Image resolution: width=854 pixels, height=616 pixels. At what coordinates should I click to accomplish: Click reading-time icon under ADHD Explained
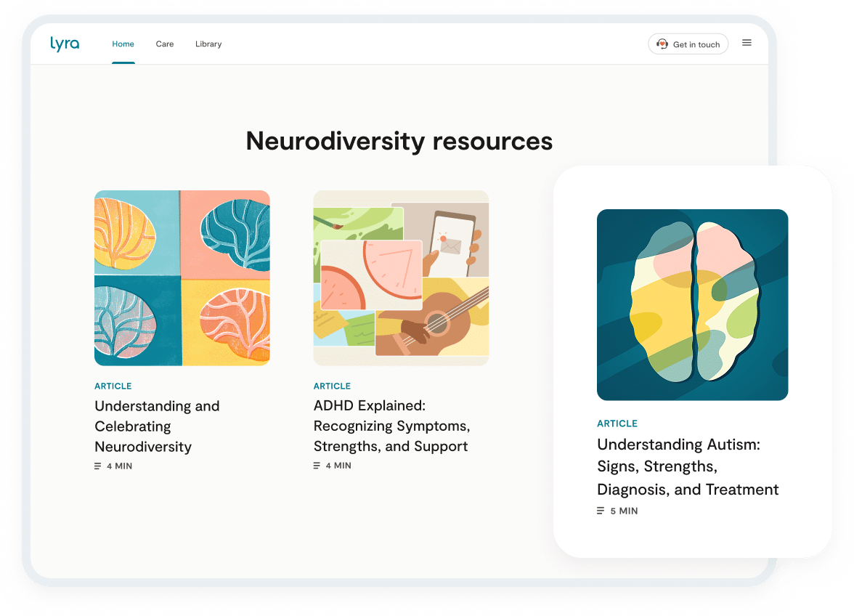point(317,466)
